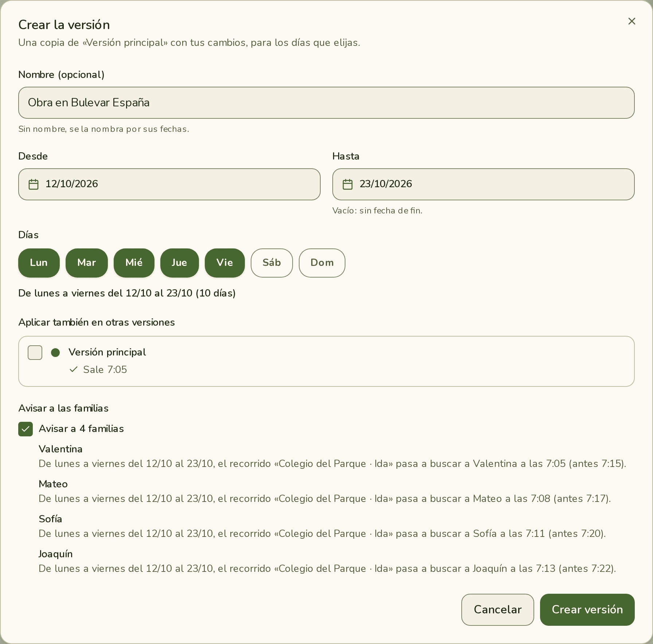Deselect the Vie day chip
Screen dimensions: 653x644
(225, 263)
